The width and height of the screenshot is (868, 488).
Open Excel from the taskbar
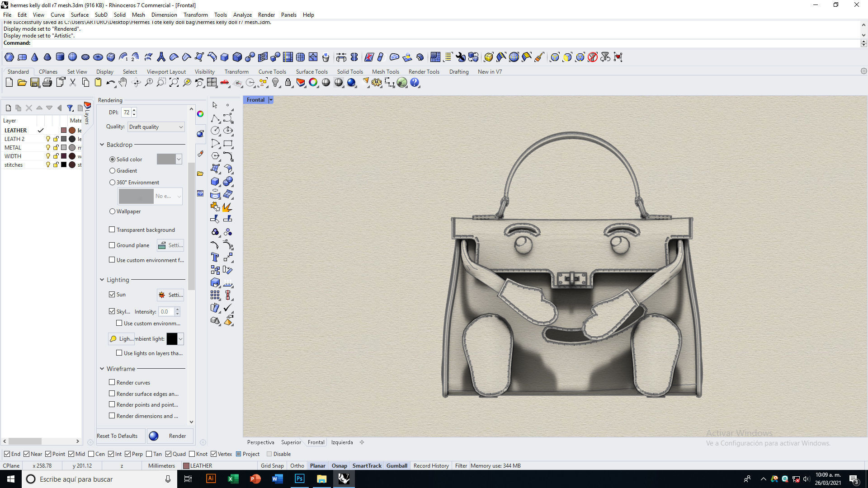[x=233, y=479]
